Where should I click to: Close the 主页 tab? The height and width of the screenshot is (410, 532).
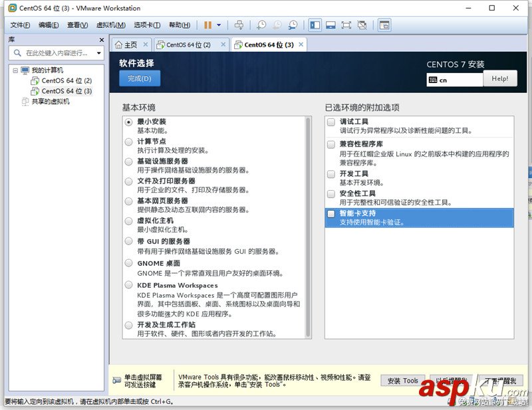[146, 45]
